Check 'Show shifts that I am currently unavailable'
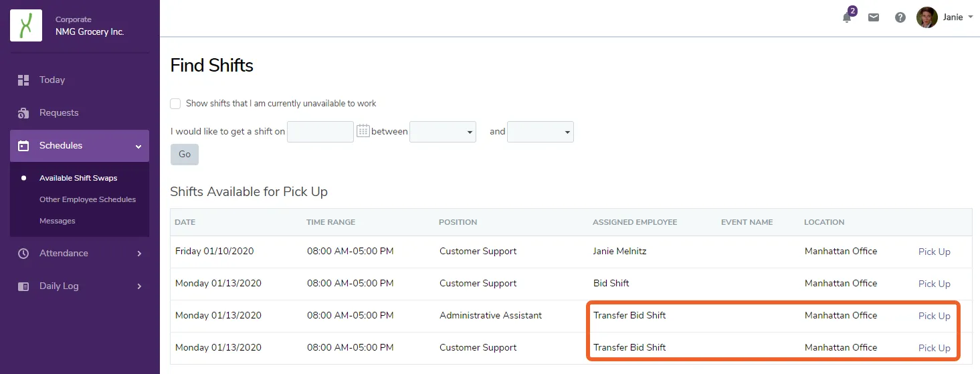The height and width of the screenshot is (374, 980). [x=175, y=103]
